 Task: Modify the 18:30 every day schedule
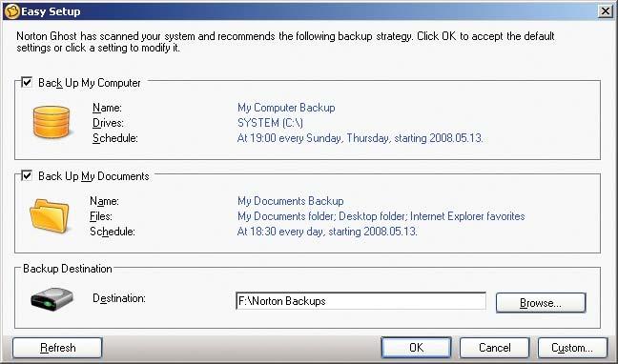[327, 232]
